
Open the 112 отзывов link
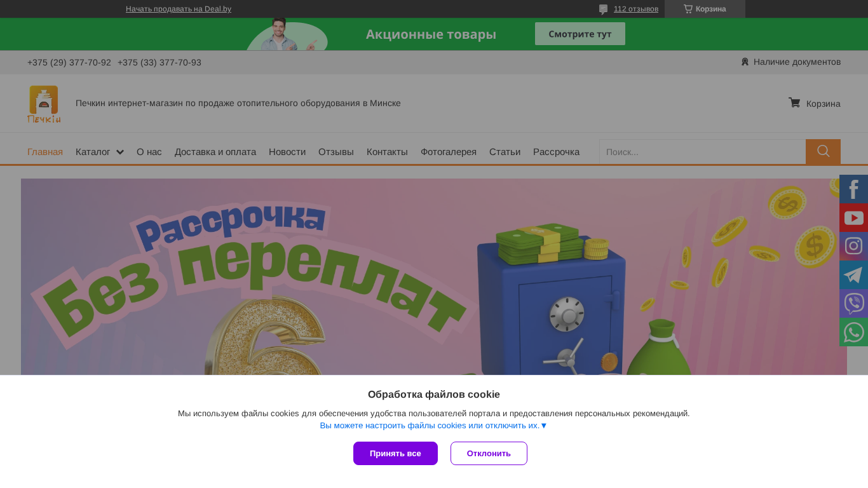click(636, 9)
